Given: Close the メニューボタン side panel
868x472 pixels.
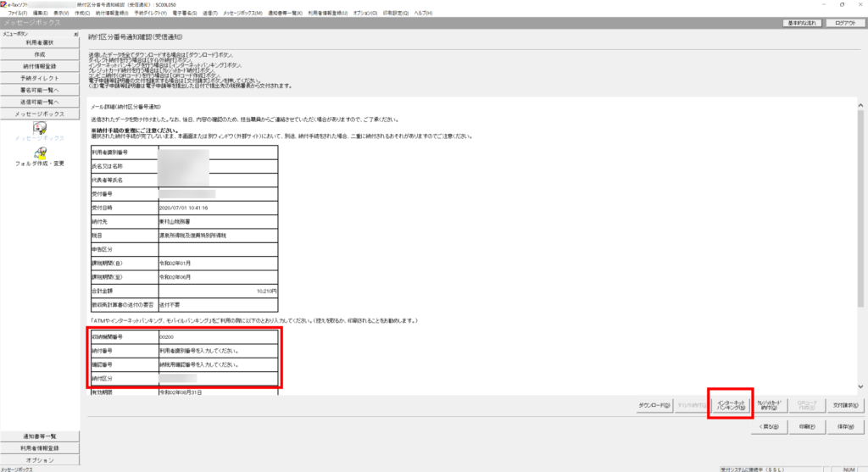Looking at the screenshot, I should (76, 34).
